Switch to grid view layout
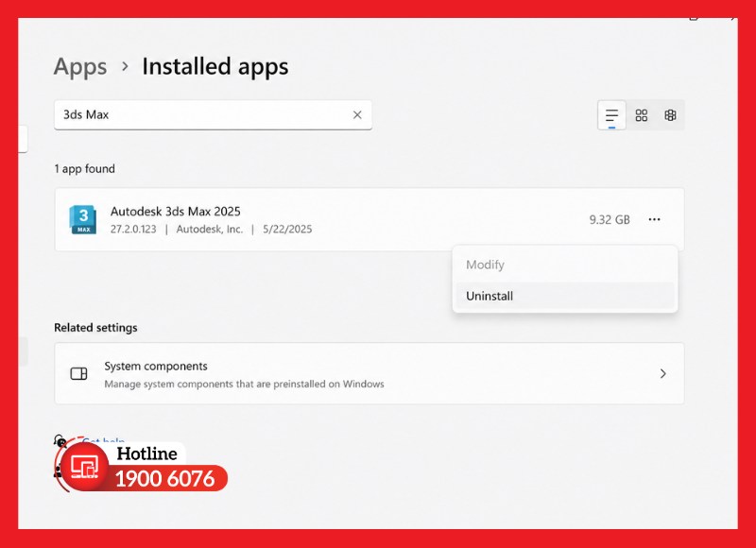 click(642, 115)
